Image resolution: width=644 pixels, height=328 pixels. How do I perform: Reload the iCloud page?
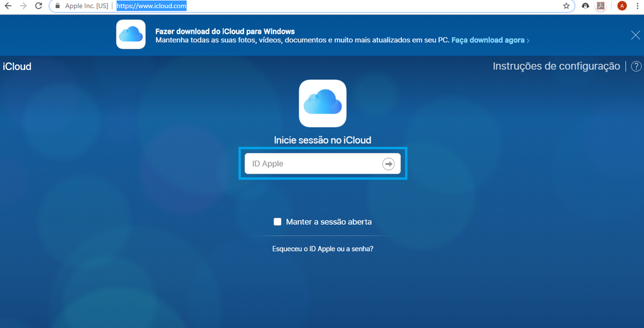(x=38, y=6)
